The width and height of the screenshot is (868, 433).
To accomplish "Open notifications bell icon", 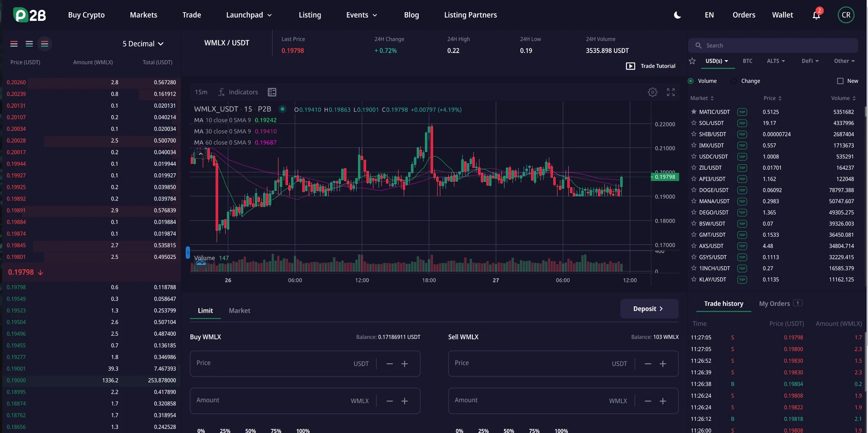I will click(816, 15).
